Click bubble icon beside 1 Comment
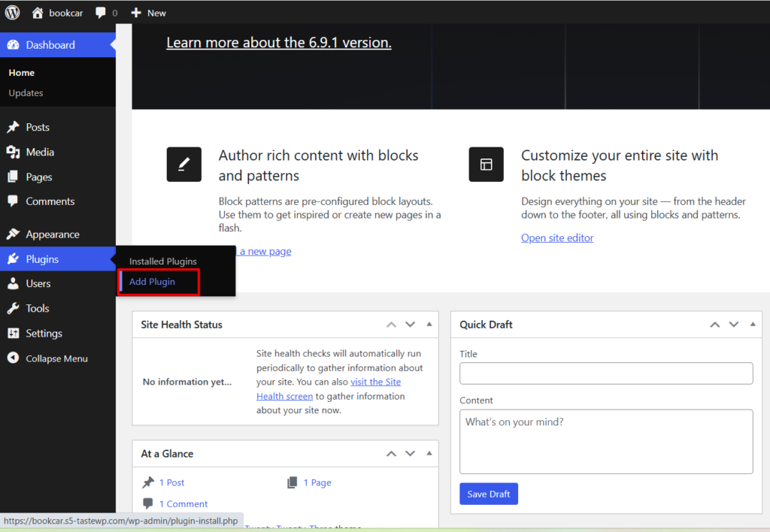Viewport: 770px width, 532px height. (x=148, y=503)
